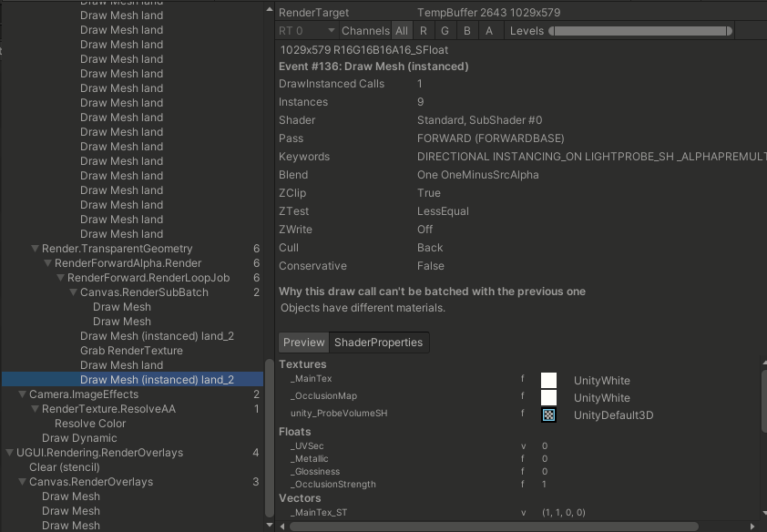The height and width of the screenshot is (532, 767).
Task: Click the unity_ProbeVolumeSH texture icon
Action: 548,415
